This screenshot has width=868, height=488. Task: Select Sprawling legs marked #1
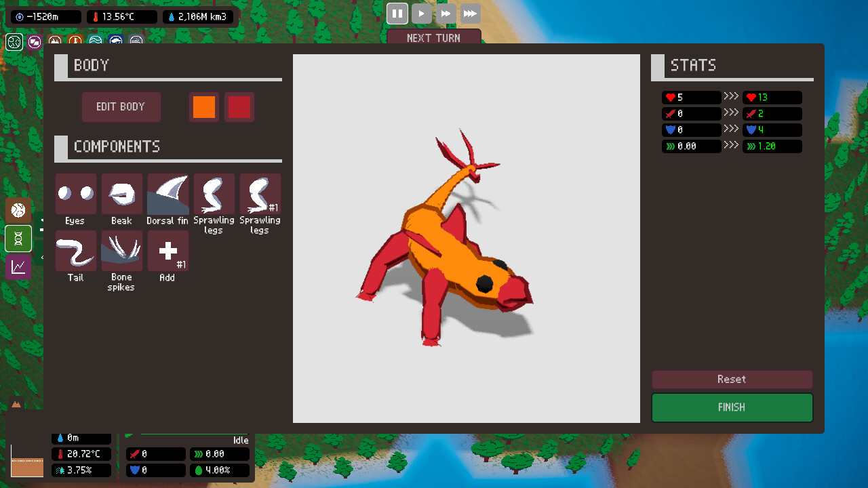click(260, 195)
